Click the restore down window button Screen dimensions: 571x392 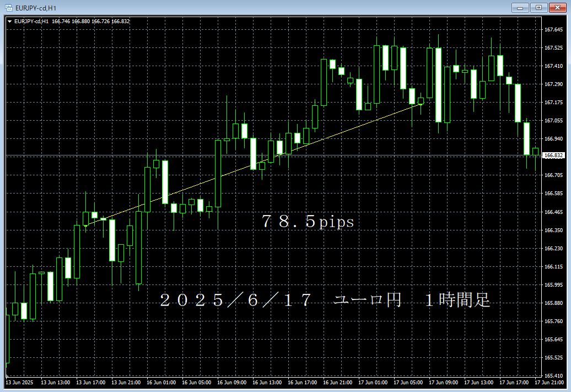tap(540, 8)
